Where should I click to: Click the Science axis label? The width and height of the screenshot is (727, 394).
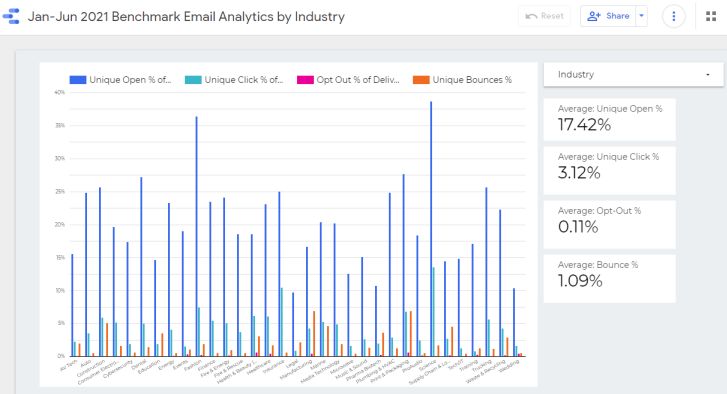[427, 364]
